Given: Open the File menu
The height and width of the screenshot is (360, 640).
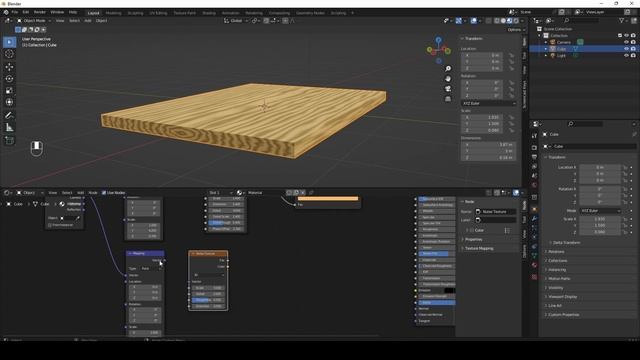Looking at the screenshot, I should pyautogui.click(x=15, y=12).
